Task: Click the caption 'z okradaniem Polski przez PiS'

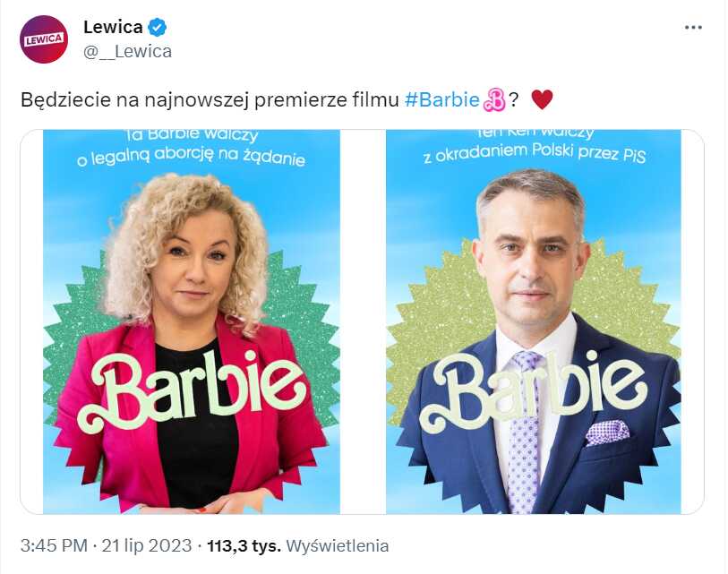Action: coord(535,153)
